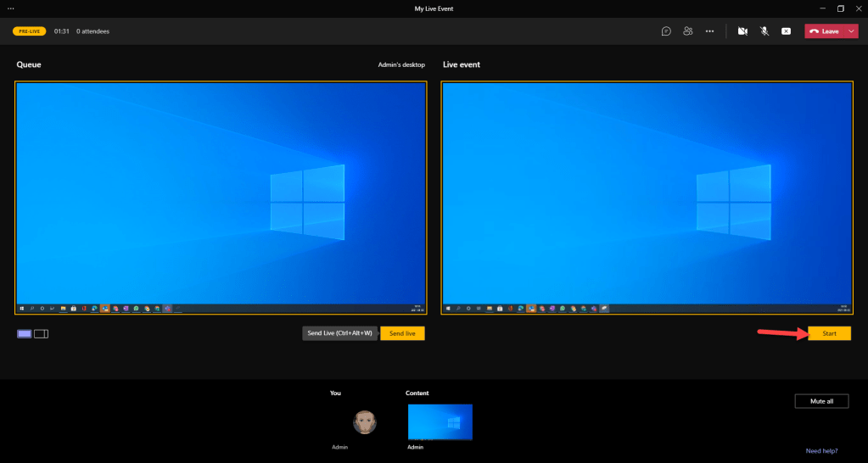This screenshot has width=868, height=463.
Task: Select single-source full screen layout
Action: tap(24, 334)
